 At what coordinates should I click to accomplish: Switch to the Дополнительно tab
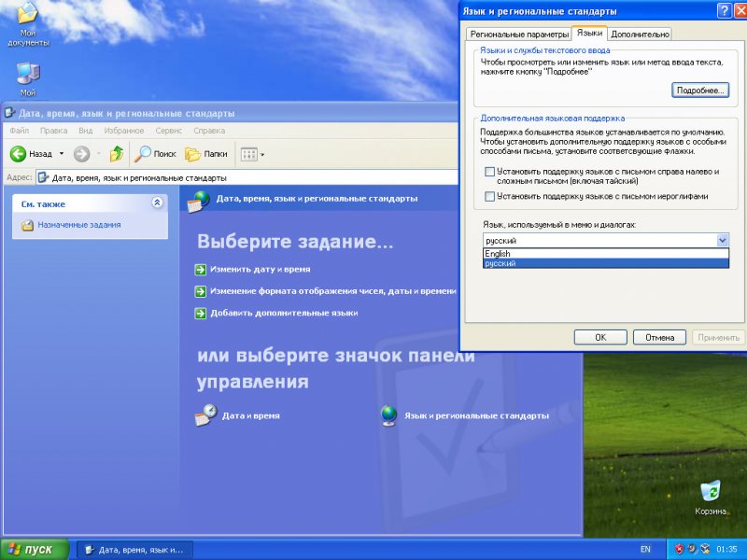point(640,35)
